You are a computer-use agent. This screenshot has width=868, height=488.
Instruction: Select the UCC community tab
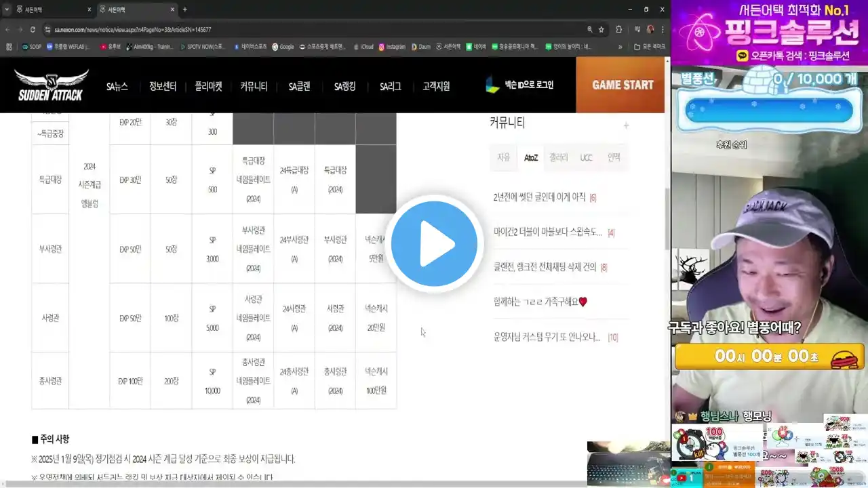pyautogui.click(x=586, y=157)
